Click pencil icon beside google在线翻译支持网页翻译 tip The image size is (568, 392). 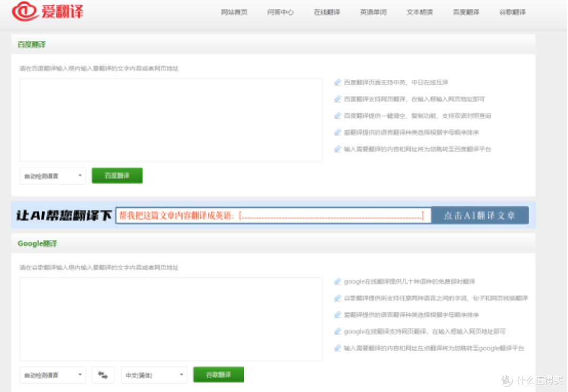(338, 331)
